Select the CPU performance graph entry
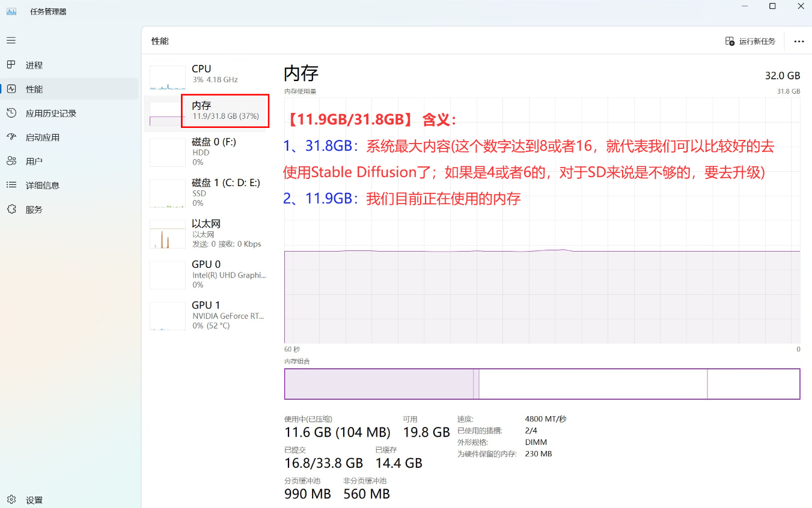The width and height of the screenshot is (812, 508). point(207,74)
